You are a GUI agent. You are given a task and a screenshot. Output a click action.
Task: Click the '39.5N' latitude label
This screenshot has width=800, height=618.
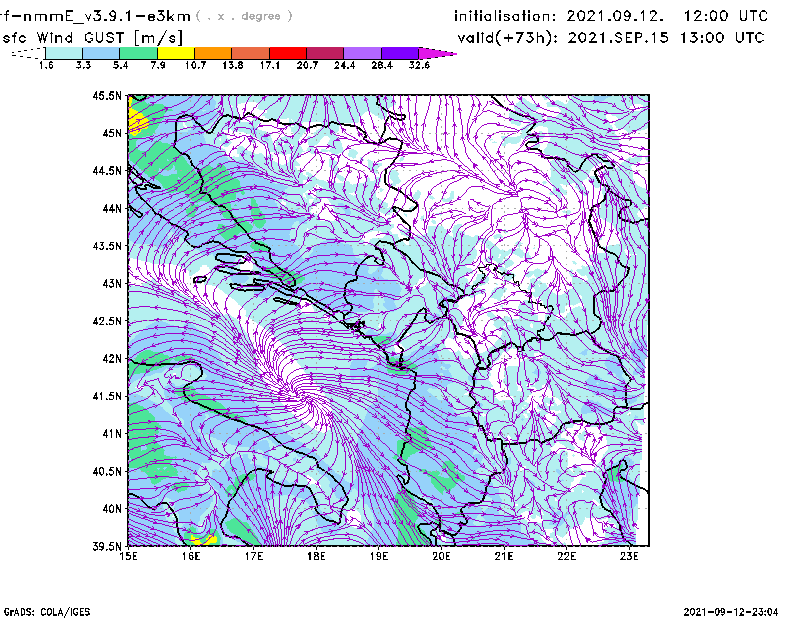tap(107, 547)
